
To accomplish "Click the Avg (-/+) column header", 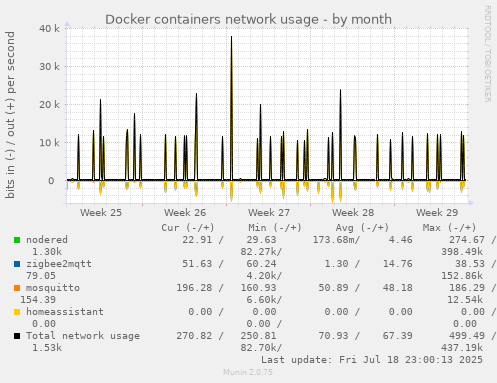I will tap(362, 228).
